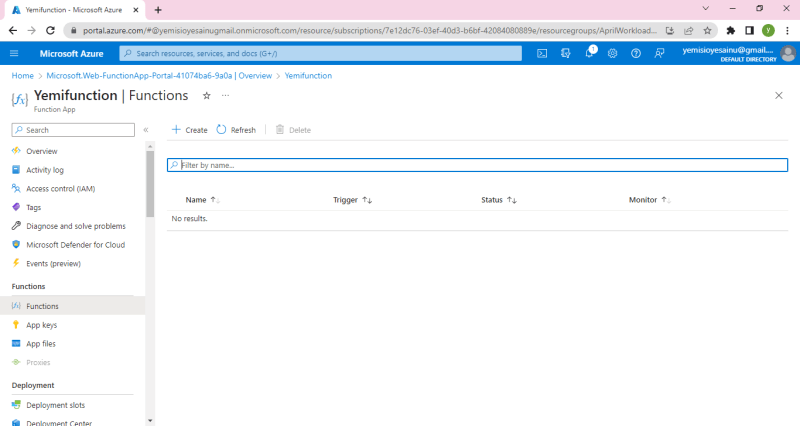Go to Home breadcrumb link
The image size is (800, 426).
click(22, 76)
